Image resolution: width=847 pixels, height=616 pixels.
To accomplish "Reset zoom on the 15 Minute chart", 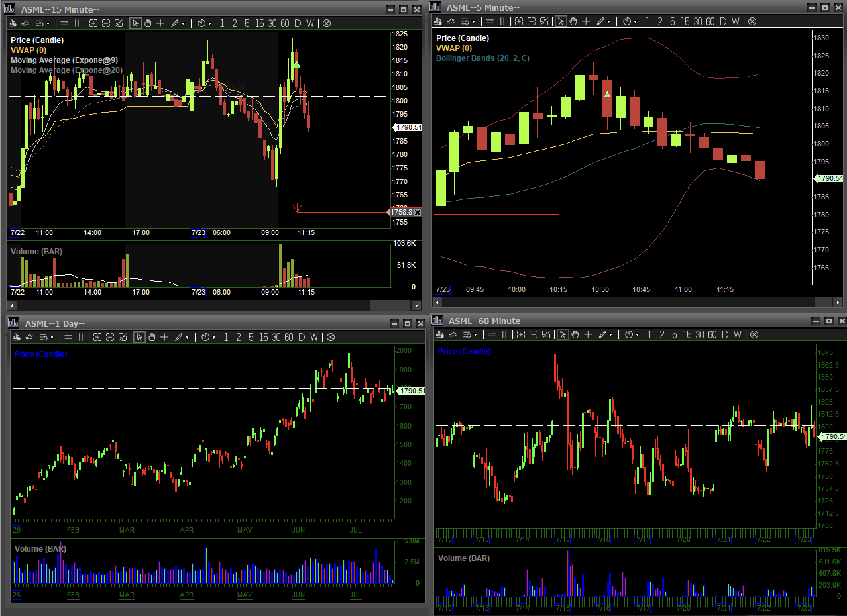I will pyautogui.click(x=119, y=24).
